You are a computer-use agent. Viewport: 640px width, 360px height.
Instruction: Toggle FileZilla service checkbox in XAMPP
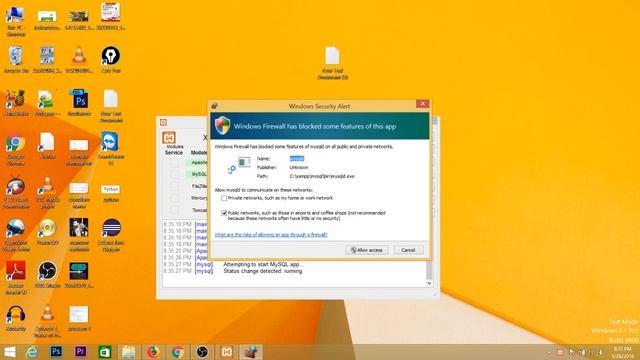click(x=174, y=186)
